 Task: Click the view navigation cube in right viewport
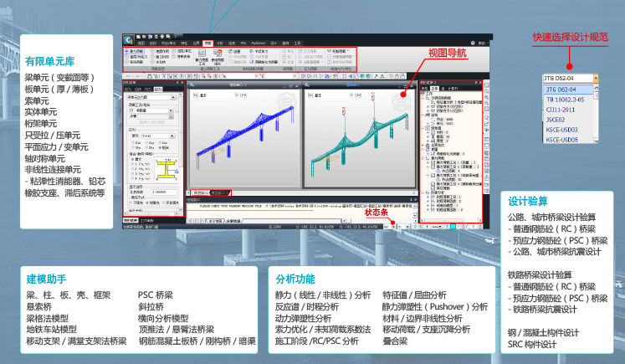(x=402, y=100)
